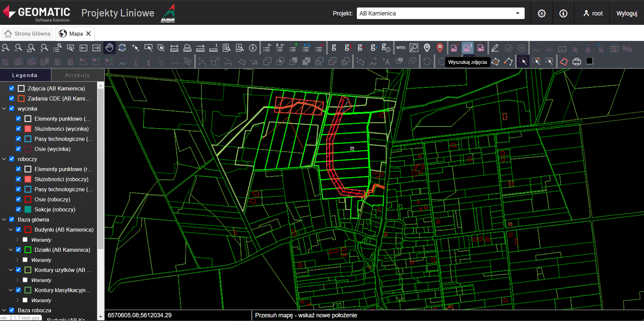Open the WMS layer tool
The width and height of the screenshot is (644, 321).
pyautogui.click(x=400, y=48)
